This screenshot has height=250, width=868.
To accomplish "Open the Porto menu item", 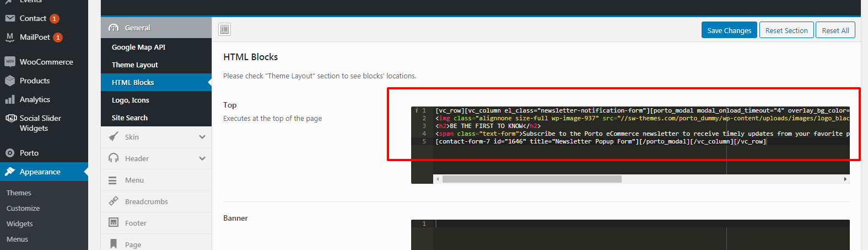I will point(44,153).
